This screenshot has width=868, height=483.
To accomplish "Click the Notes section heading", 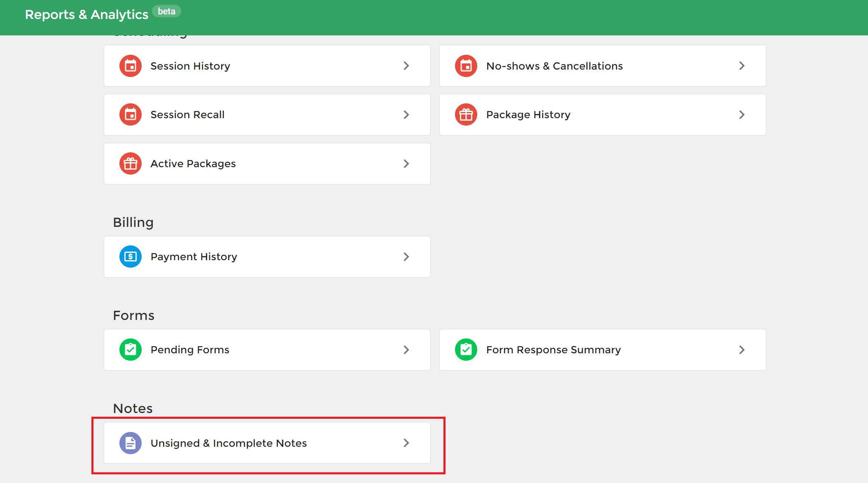I will click(x=133, y=408).
